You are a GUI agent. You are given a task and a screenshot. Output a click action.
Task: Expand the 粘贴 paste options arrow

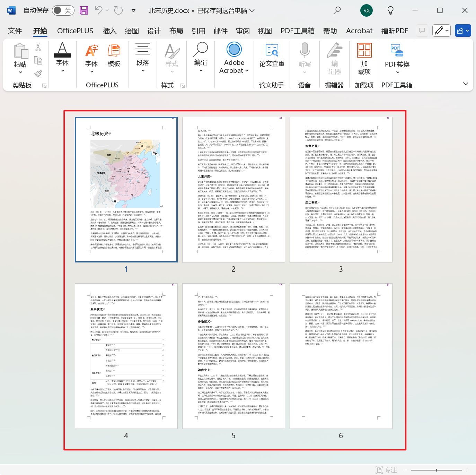pos(20,72)
